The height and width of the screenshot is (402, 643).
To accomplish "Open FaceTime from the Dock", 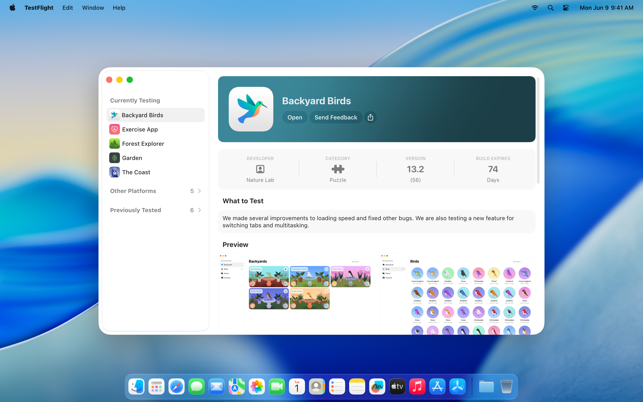I will 277,386.
